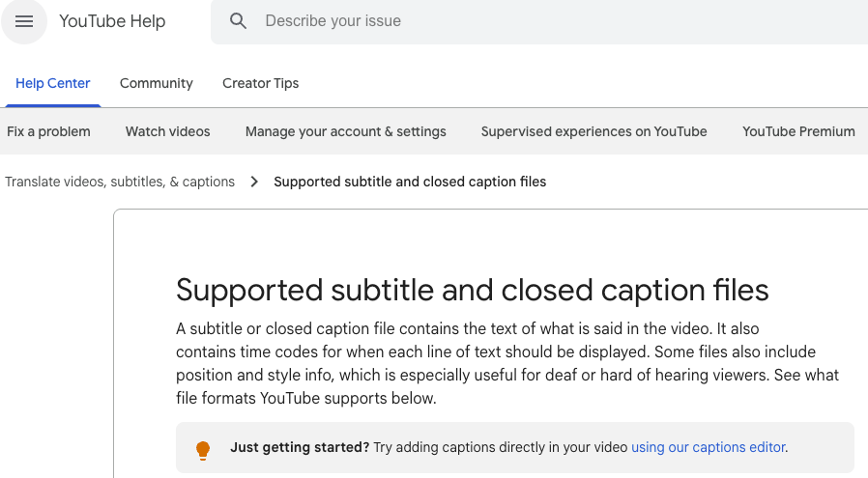Follow the 'using our captions editor' link
The image size is (868, 478).
click(x=708, y=448)
